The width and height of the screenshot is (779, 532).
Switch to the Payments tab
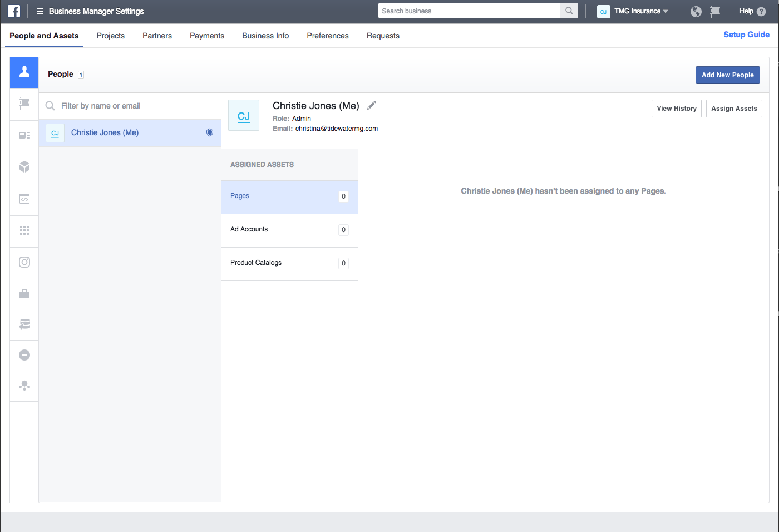(x=207, y=36)
